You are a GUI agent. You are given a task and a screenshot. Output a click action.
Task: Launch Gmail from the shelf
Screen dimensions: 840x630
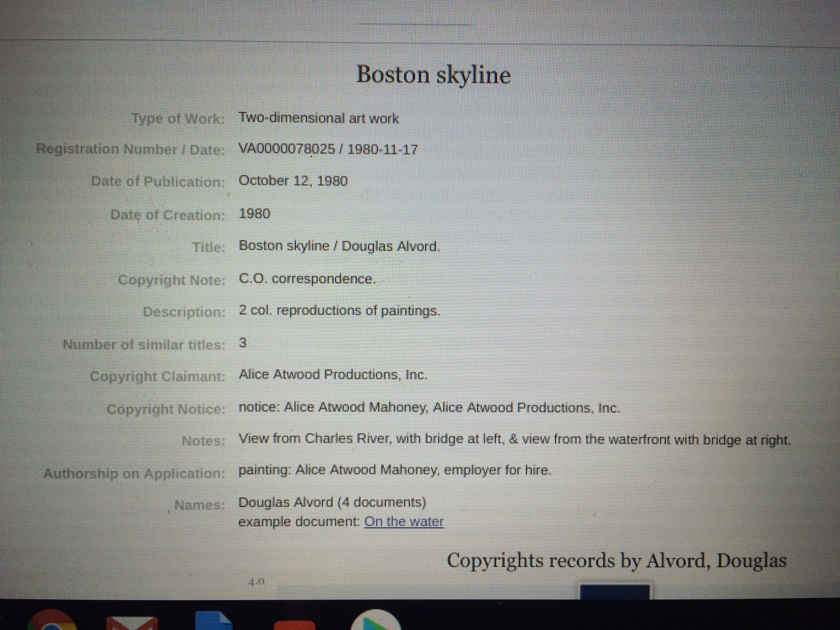point(132,622)
